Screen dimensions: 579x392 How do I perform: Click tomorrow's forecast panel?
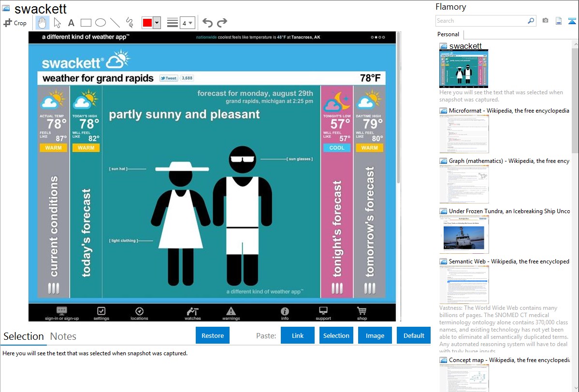(x=369, y=192)
